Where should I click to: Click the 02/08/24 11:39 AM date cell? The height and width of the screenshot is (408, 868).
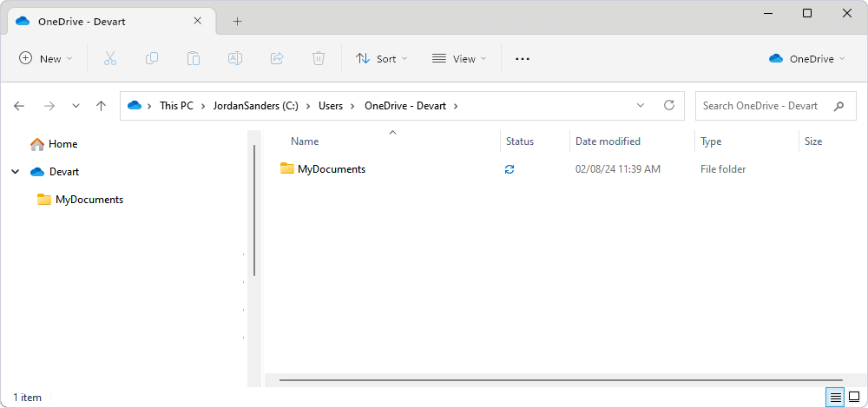coord(618,169)
